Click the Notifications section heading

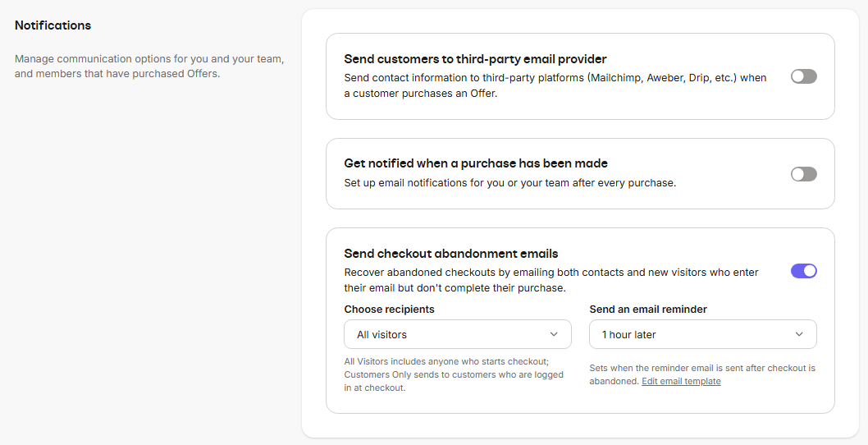pos(53,25)
